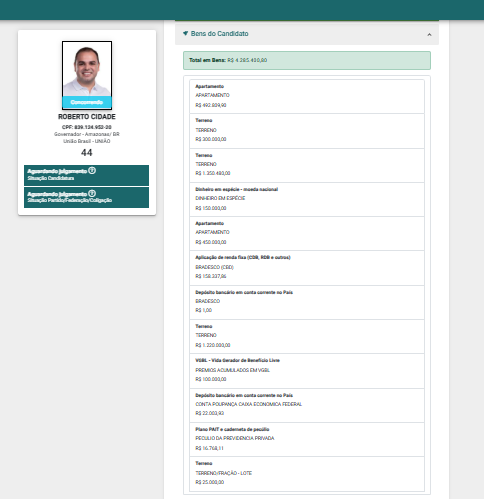Viewport: 484px width, 499px height.
Task: Select the VGBL Vida Gerador de Benefício row
Action: (307, 371)
